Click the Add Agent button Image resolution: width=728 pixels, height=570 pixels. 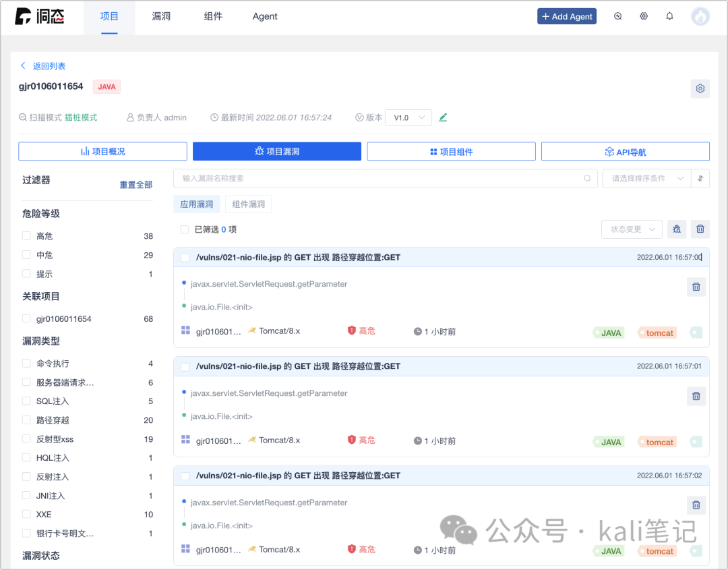coord(567,16)
